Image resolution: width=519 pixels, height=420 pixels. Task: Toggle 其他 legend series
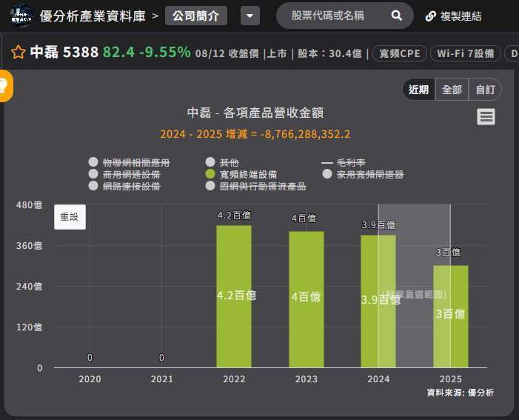coord(222,162)
